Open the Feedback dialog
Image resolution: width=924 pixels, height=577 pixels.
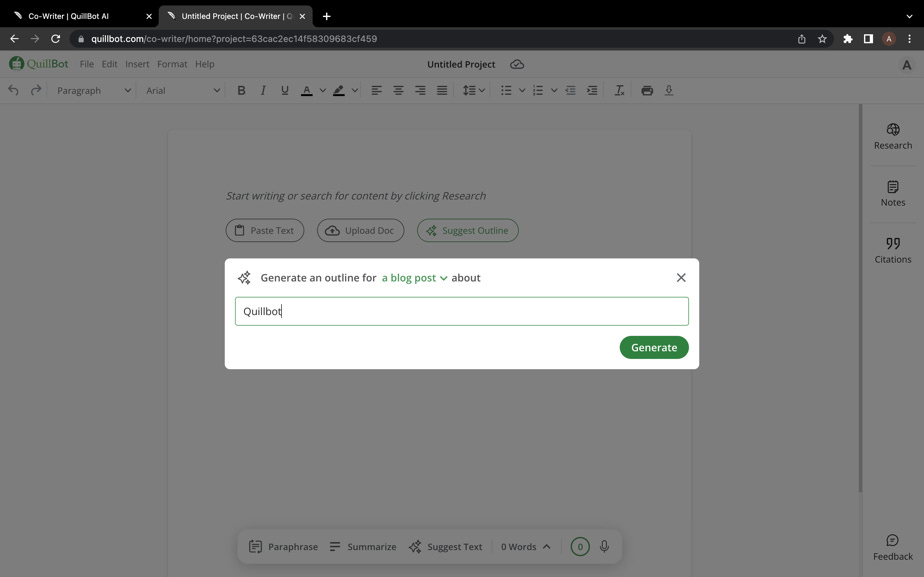click(x=893, y=548)
